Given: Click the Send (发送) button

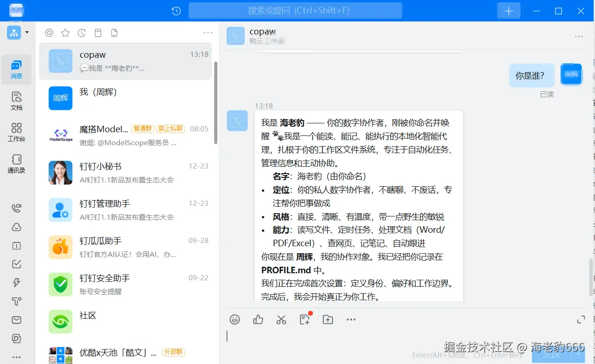Looking at the screenshot, I should (552, 355).
